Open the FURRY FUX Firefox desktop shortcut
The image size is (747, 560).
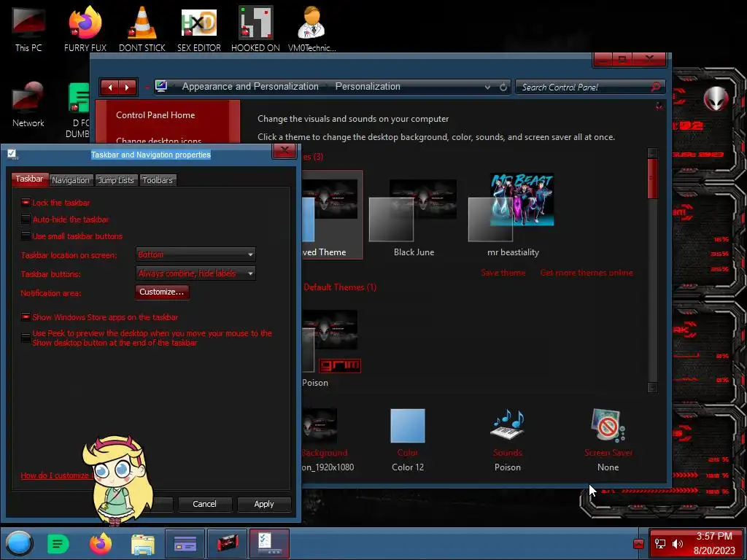click(x=85, y=28)
